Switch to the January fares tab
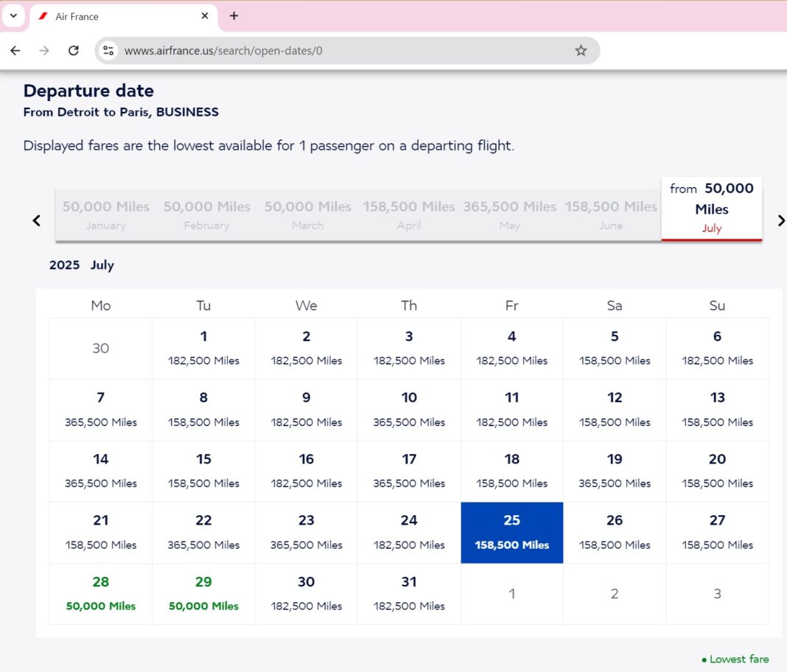Image resolution: width=787 pixels, height=672 pixels. point(105,214)
